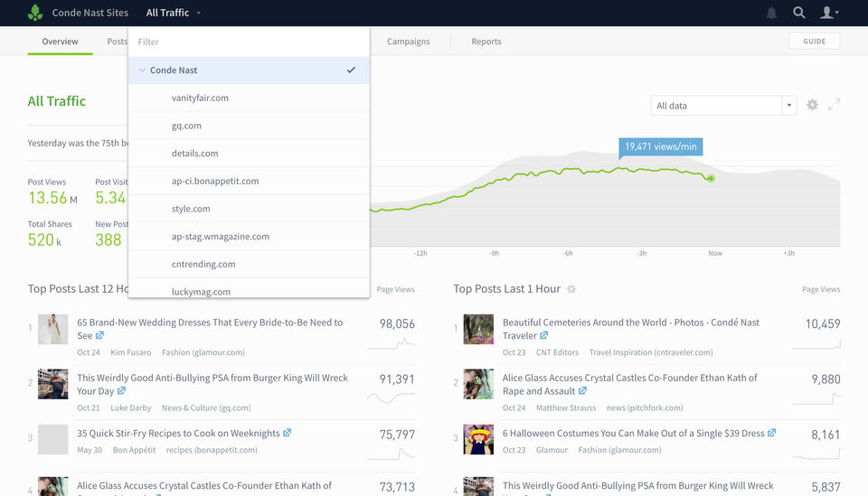Viewport: 868px width, 496px height.
Task: Open 12-hour Weirdly Good Anti-Bullying PSA title
Action: click(212, 384)
